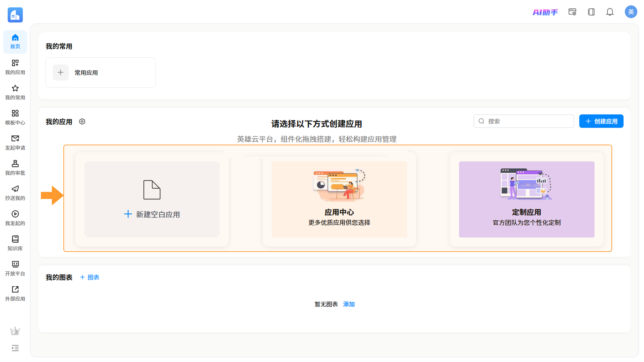
Task: Open 发起申请 envelope icon
Action: (x=15, y=139)
